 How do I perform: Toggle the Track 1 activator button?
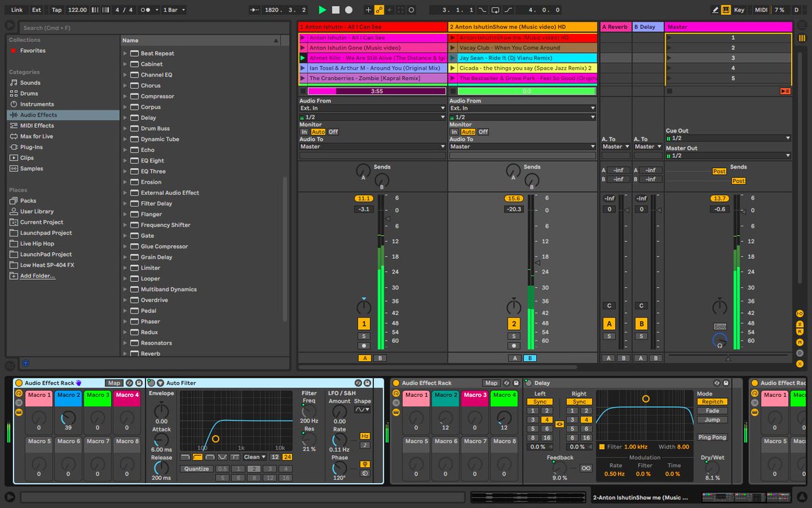click(x=364, y=324)
